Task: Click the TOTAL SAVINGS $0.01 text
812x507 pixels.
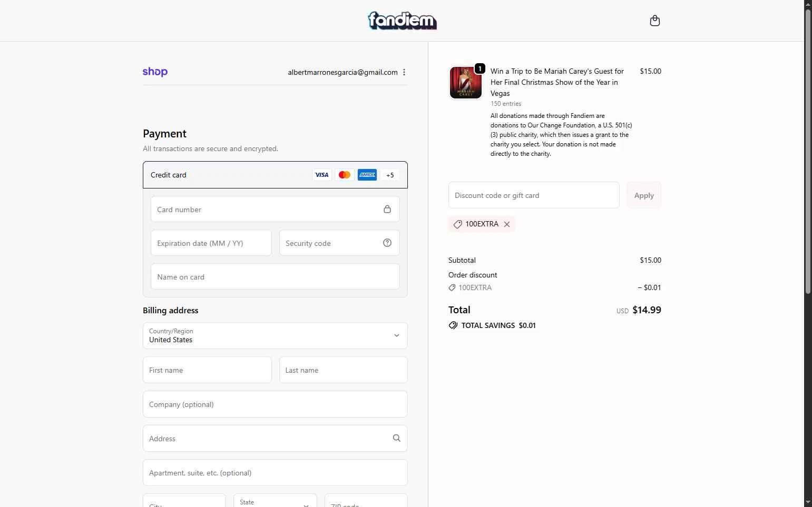Action: tap(498, 325)
